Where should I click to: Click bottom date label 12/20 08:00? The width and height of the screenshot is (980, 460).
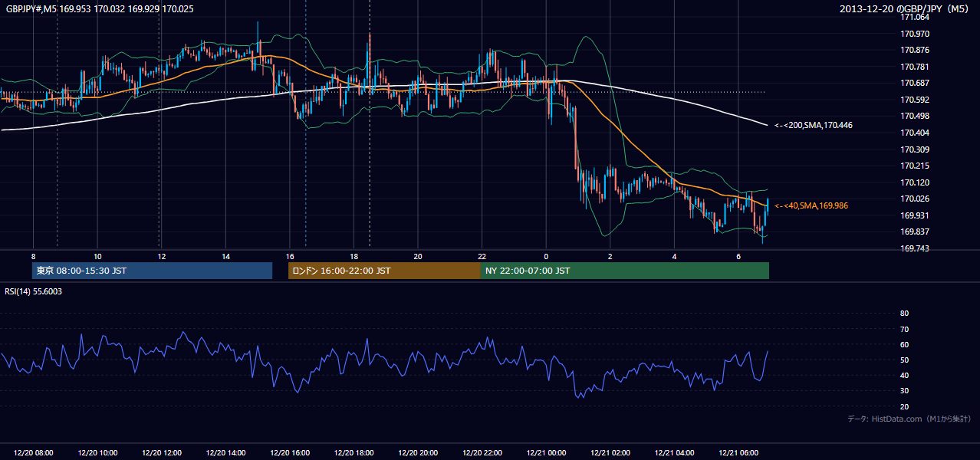click(x=33, y=453)
